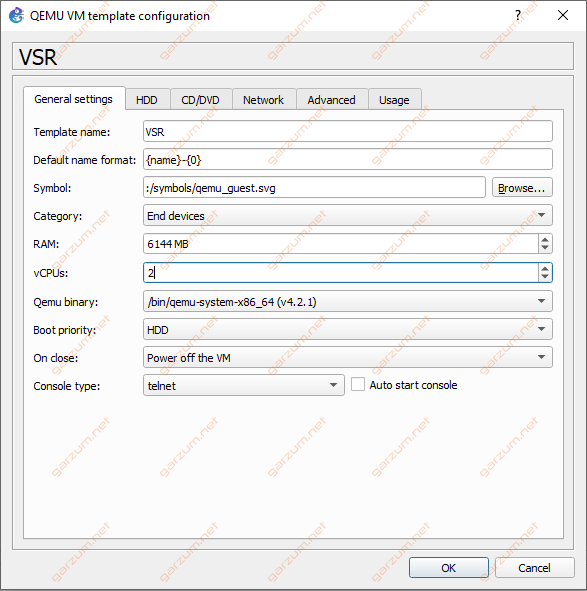Close the QEMU VM template dialog

563,15
